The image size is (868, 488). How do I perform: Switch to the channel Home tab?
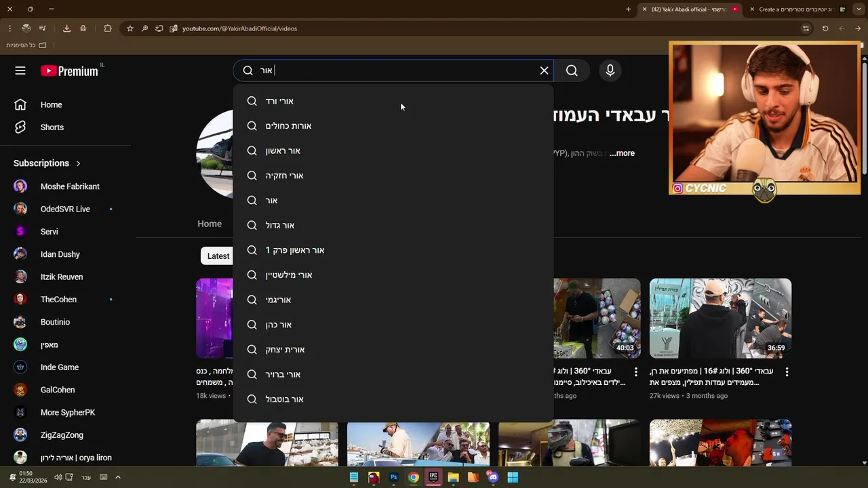coord(210,224)
